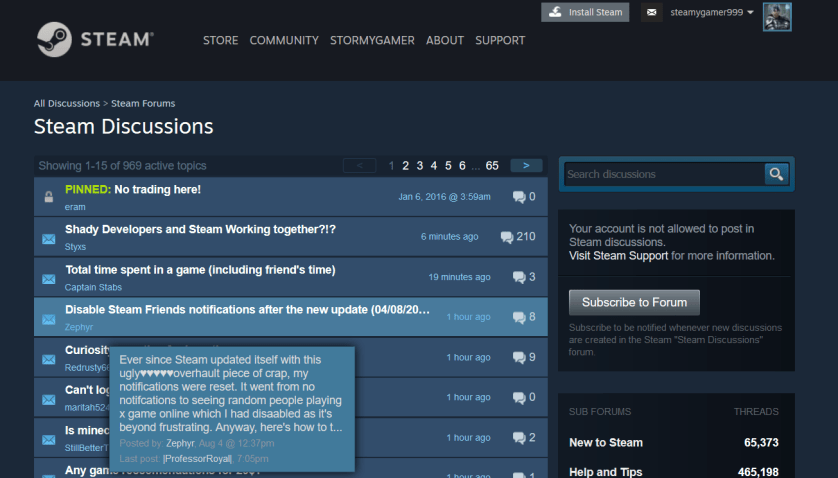
Task: Click envelope icon beside Shady Developers topic
Action: tap(48, 238)
